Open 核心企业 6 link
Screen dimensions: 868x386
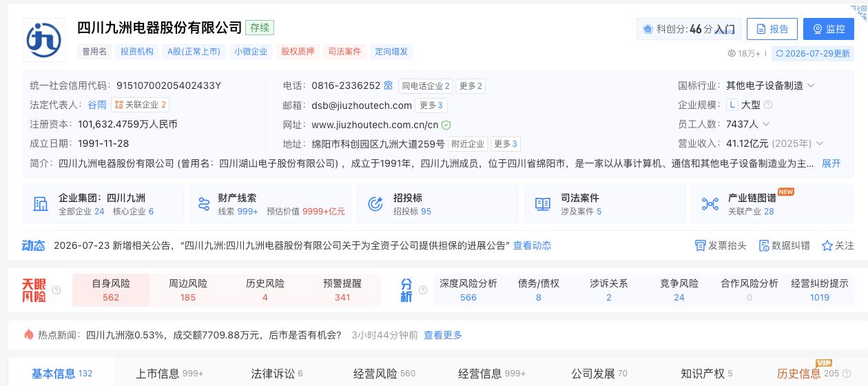[134, 212]
